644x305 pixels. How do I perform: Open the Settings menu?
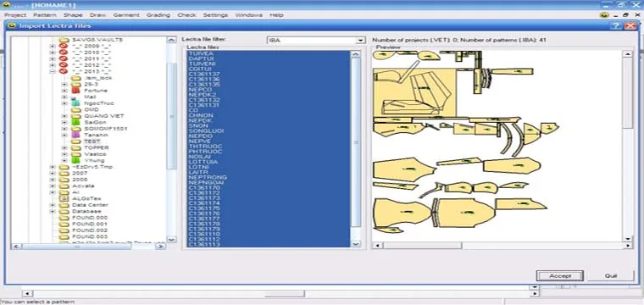click(x=215, y=14)
